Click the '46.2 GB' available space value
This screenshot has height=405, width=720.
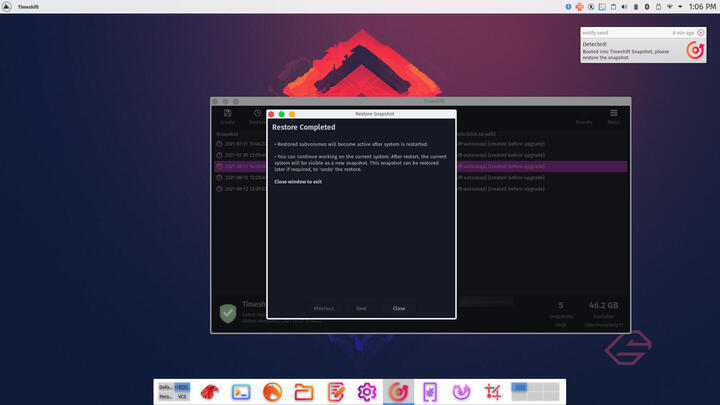(x=603, y=305)
